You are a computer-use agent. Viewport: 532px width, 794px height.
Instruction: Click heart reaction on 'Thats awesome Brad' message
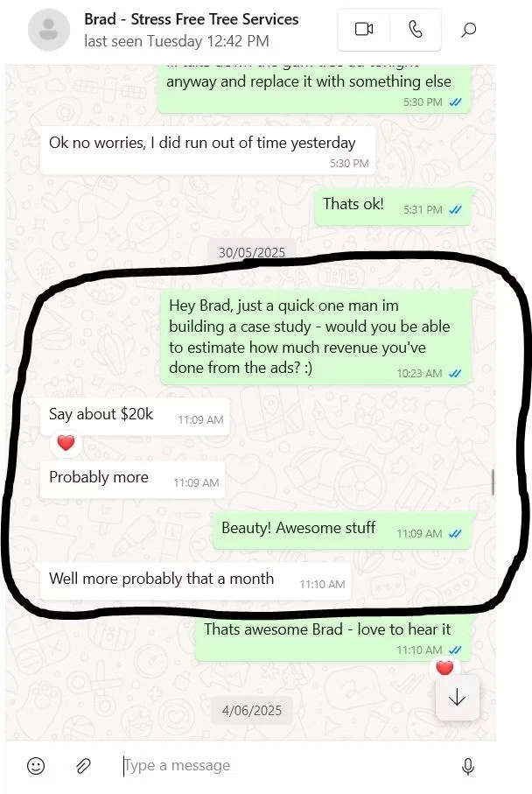click(444, 668)
